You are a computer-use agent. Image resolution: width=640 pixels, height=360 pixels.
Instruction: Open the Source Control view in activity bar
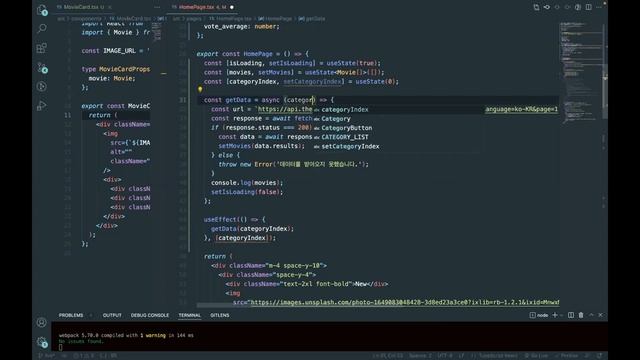(42, 67)
